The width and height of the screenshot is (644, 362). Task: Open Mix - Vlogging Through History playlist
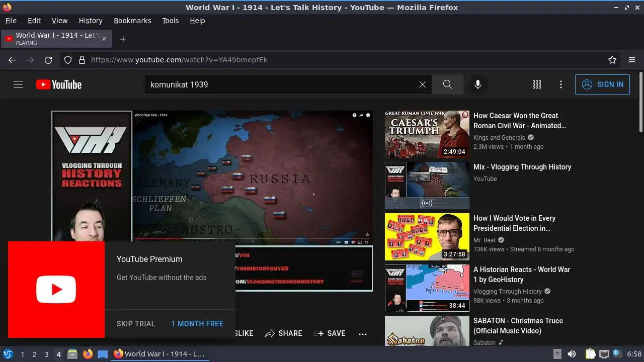click(x=522, y=167)
